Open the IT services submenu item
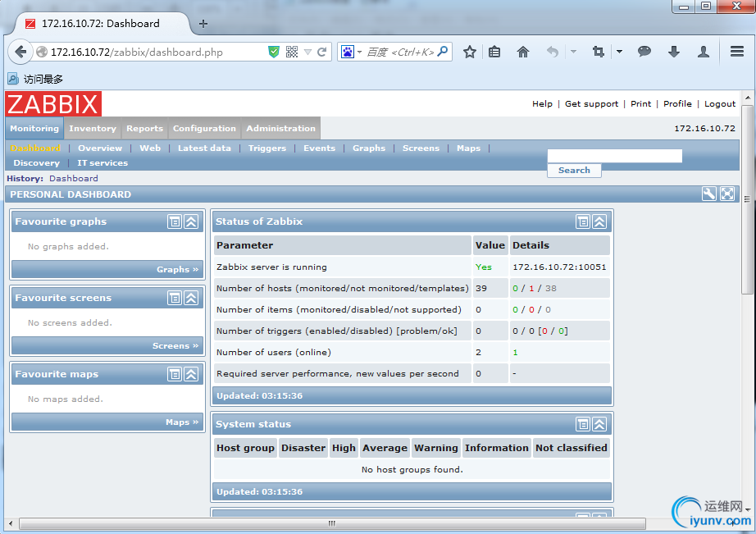The width and height of the screenshot is (756, 534). 102,163
